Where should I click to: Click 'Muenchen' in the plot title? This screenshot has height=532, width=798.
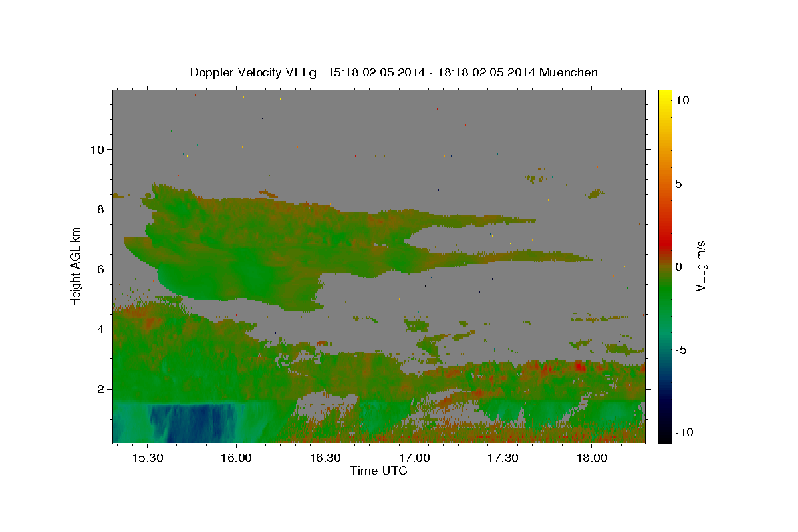click(x=569, y=72)
